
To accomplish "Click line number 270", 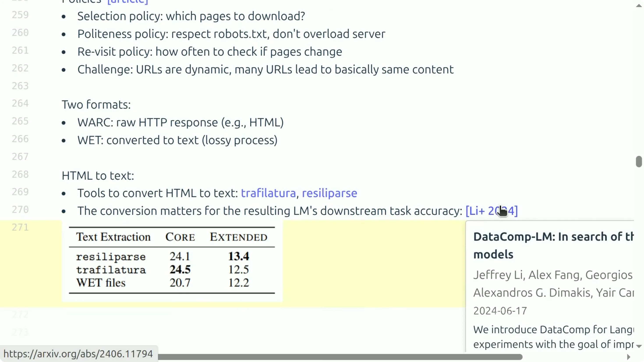I will (20, 210).
